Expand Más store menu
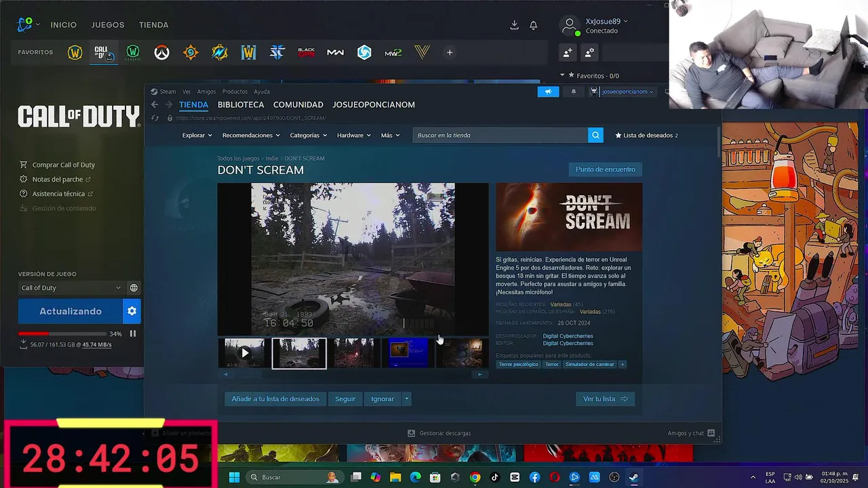 click(x=390, y=135)
